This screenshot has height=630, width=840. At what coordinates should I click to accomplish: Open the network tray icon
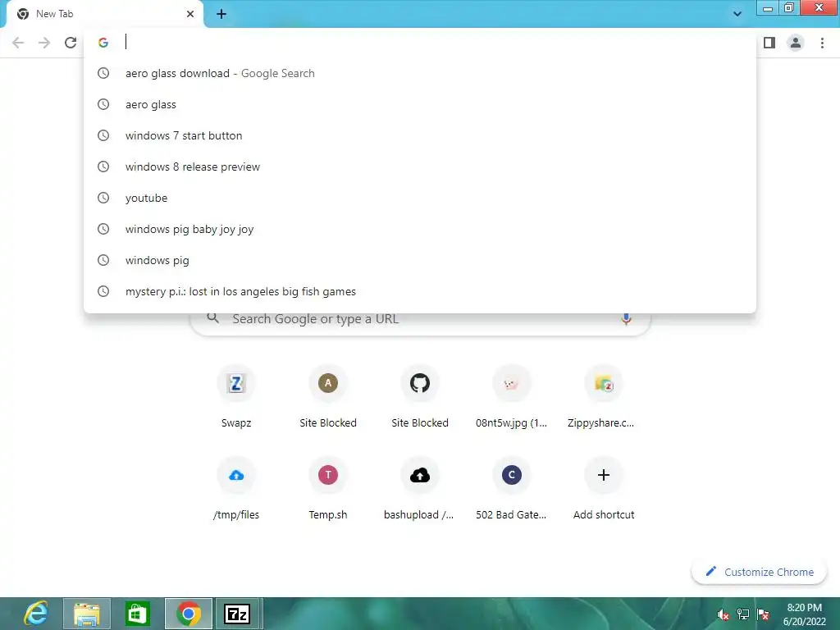[743, 614]
